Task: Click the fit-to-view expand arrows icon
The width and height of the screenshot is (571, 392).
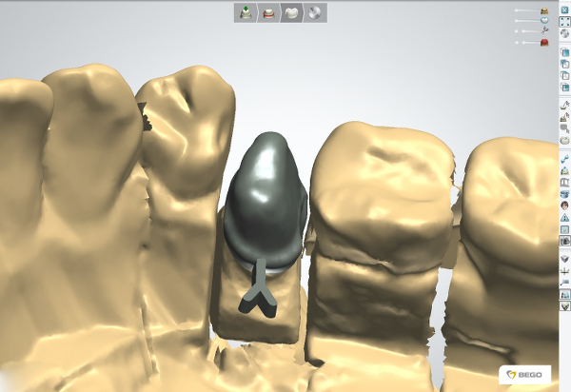Action: tap(565, 21)
